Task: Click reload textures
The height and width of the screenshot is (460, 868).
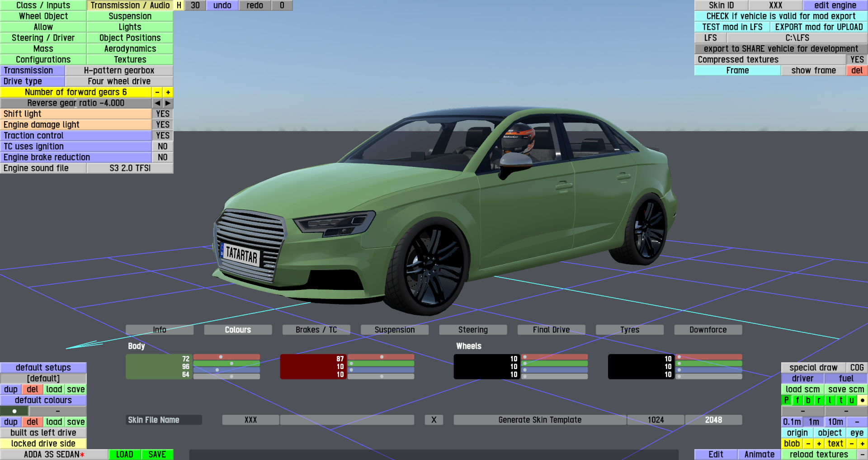Action: point(819,455)
